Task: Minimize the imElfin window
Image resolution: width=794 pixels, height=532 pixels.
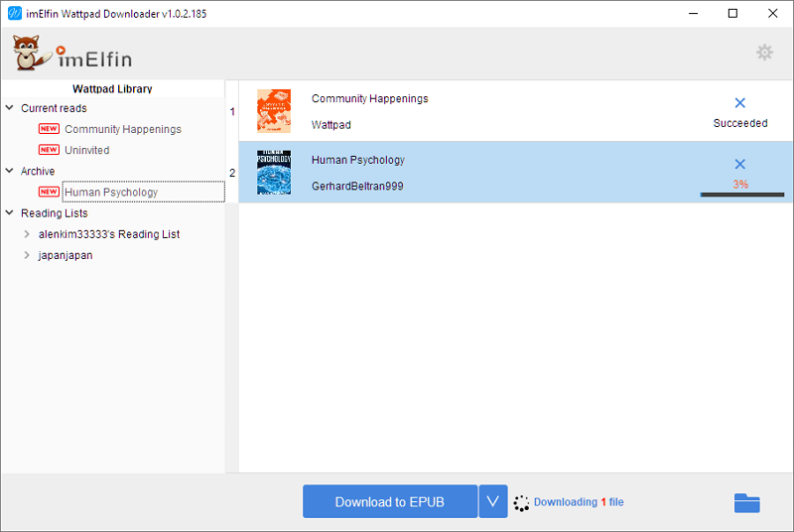Action: 693,13
